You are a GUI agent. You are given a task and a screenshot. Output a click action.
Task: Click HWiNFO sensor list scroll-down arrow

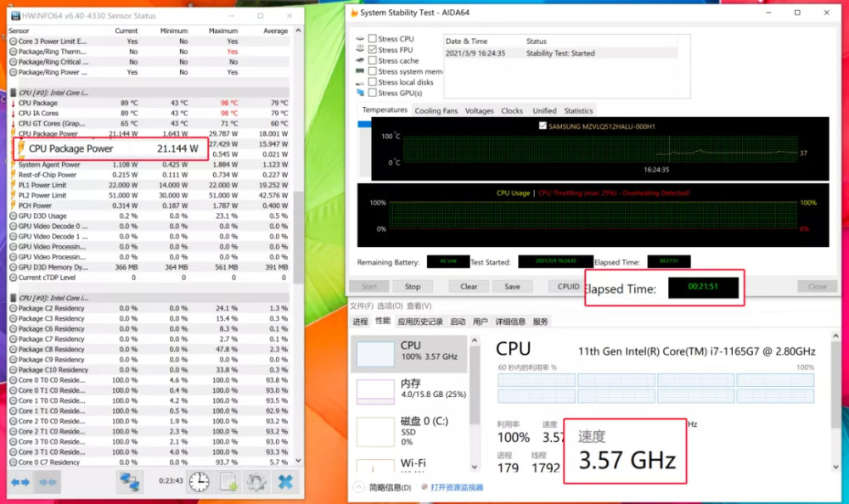[x=298, y=461]
